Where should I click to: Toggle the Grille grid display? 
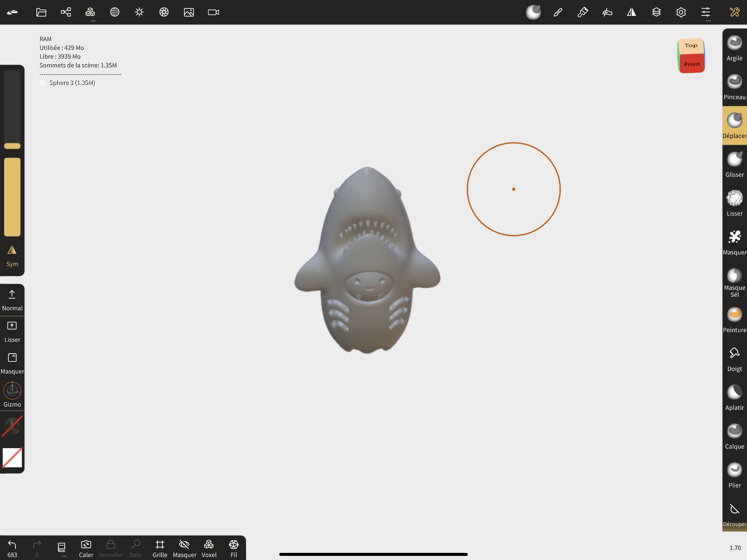point(160,549)
